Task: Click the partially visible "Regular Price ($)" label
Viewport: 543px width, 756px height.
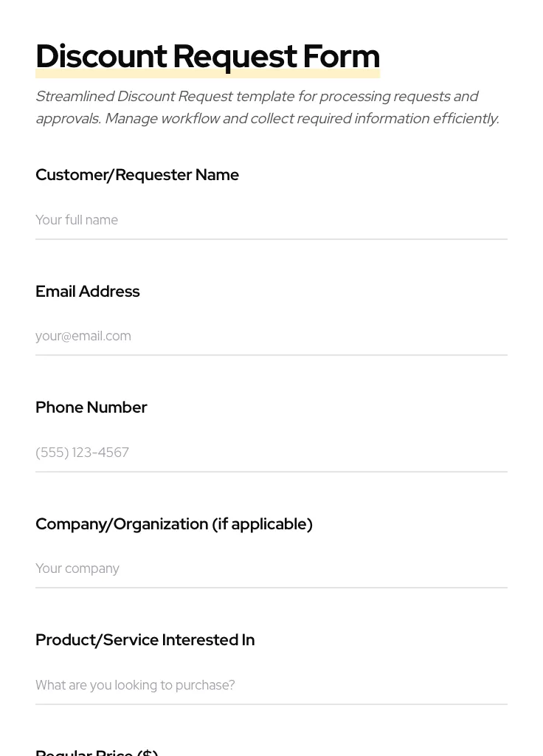Action: click(x=97, y=752)
